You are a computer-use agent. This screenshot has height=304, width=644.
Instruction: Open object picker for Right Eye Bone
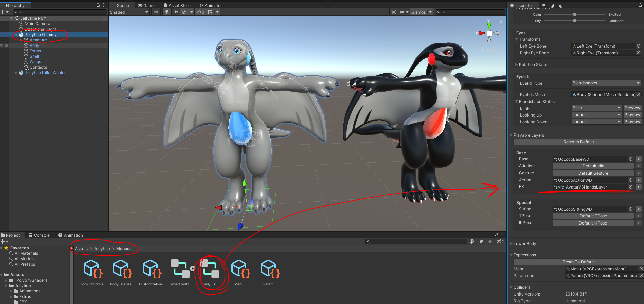pos(639,53)
